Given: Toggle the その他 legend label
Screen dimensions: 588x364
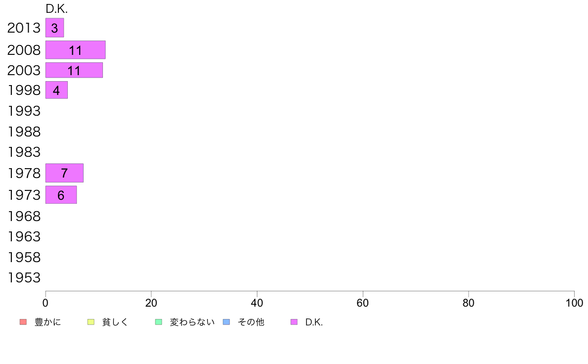Looking at the screenshot, I should point(251,322).
